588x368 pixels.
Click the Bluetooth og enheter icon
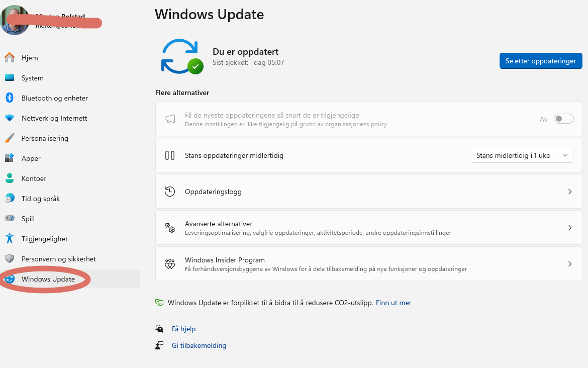[10, 98]
